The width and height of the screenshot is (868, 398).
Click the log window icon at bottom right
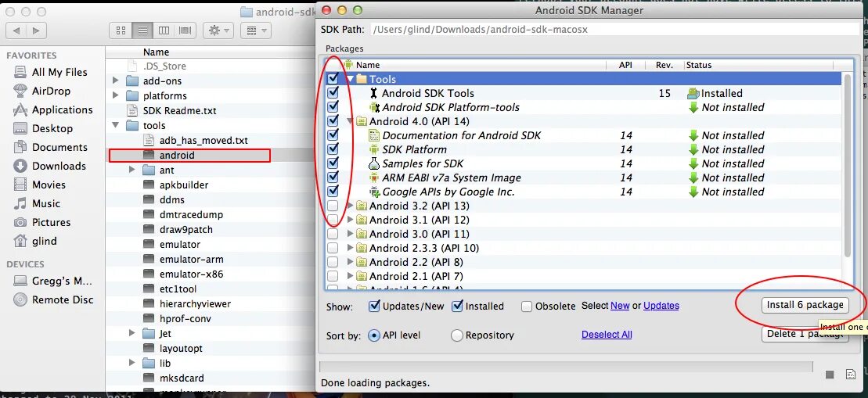coord(851,375)
